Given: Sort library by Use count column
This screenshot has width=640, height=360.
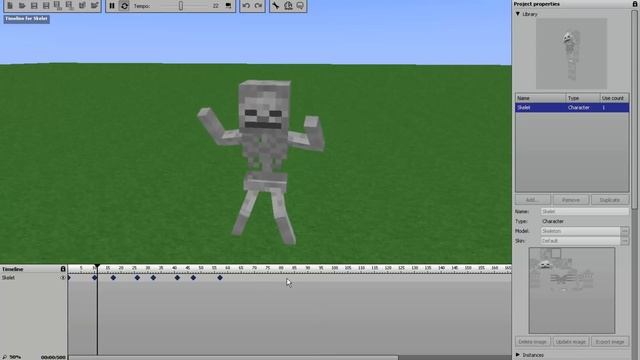Looking at the screenshot, I should (614, 98).
